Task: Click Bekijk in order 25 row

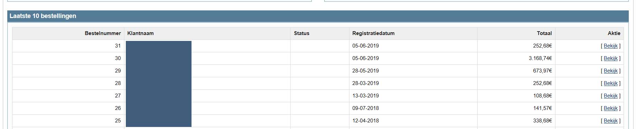Action: (610, 121)
